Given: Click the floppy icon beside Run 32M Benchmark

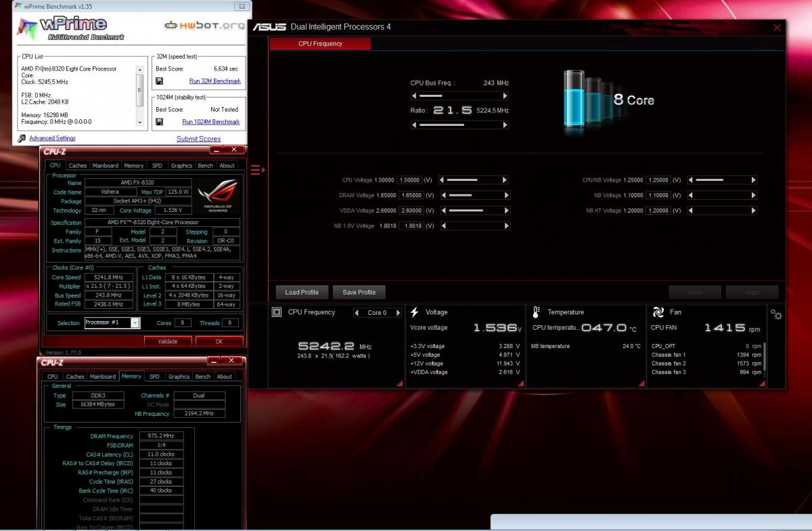Looking at the screenshot, I should click(x=159, y=81).
